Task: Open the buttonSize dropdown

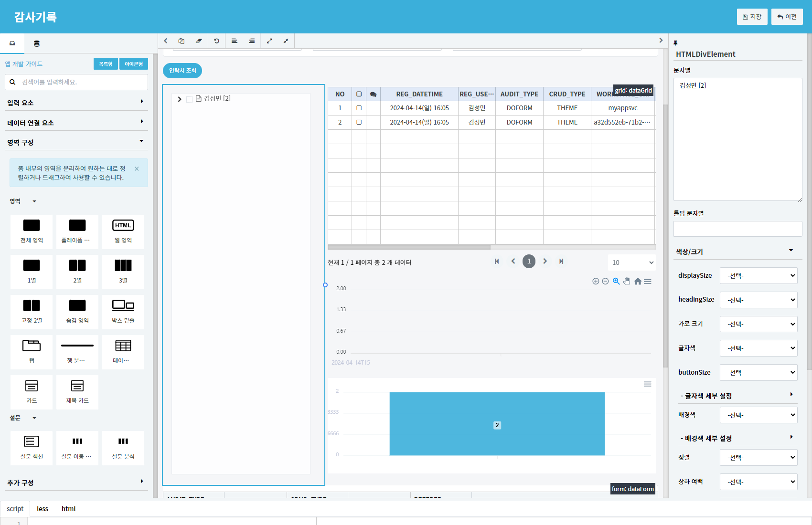Action: tap(759, 373)
